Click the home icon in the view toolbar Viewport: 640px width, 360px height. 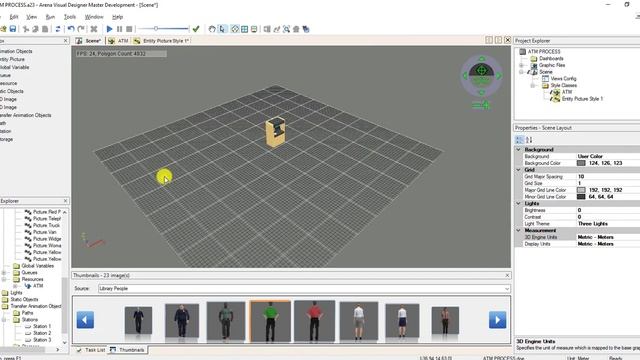[x=296, y=29]
